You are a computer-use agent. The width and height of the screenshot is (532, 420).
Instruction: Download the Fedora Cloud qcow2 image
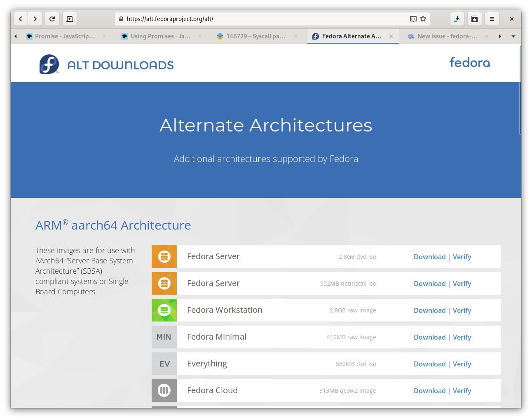(x=430, y=391)
